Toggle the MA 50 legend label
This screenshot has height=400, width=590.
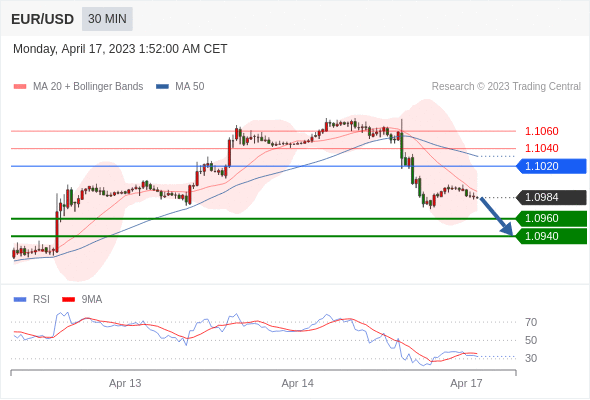[x=190, y=87]
